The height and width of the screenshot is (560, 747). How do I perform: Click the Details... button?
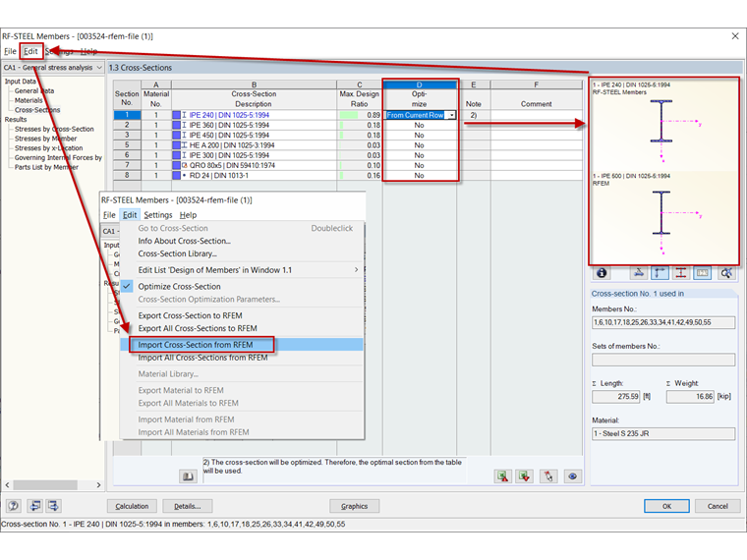pyautogui.click(x=187, y=506)
